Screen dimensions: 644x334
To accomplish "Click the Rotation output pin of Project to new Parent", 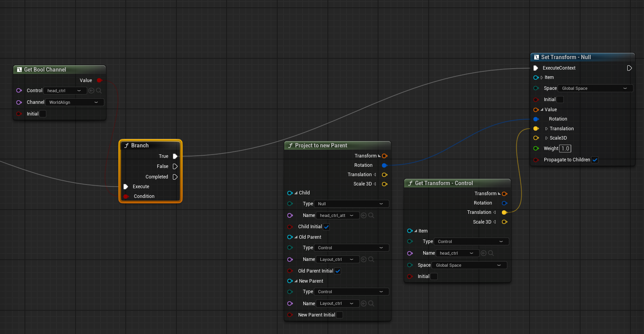I will click(385, 165).
